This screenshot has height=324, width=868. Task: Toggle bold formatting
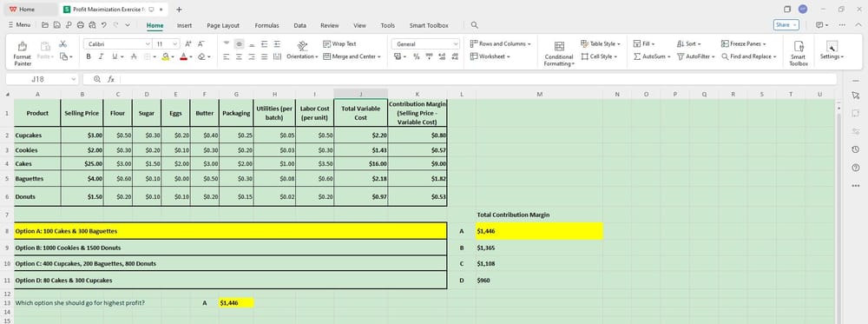pos(89,56)
